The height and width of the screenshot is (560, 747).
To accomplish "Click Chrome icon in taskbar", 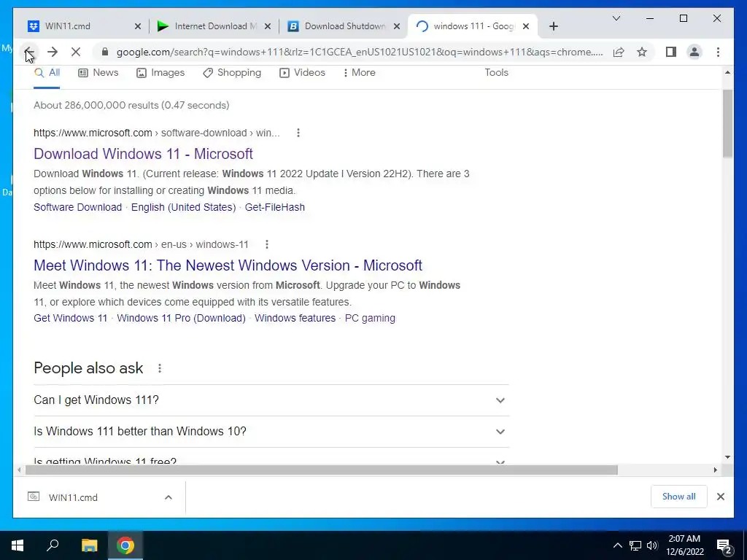I will click(125, 545).
